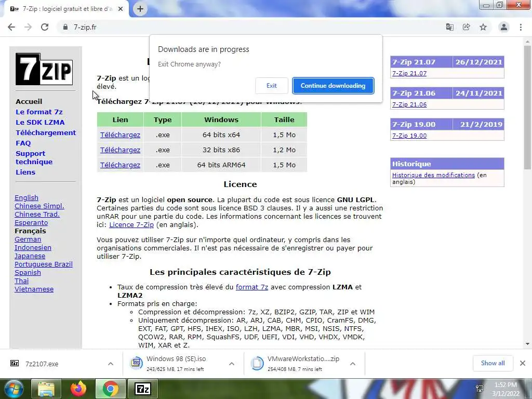Click the taskbar clock showing 1:52 PM
532x399 pixels.
(506, 389)
